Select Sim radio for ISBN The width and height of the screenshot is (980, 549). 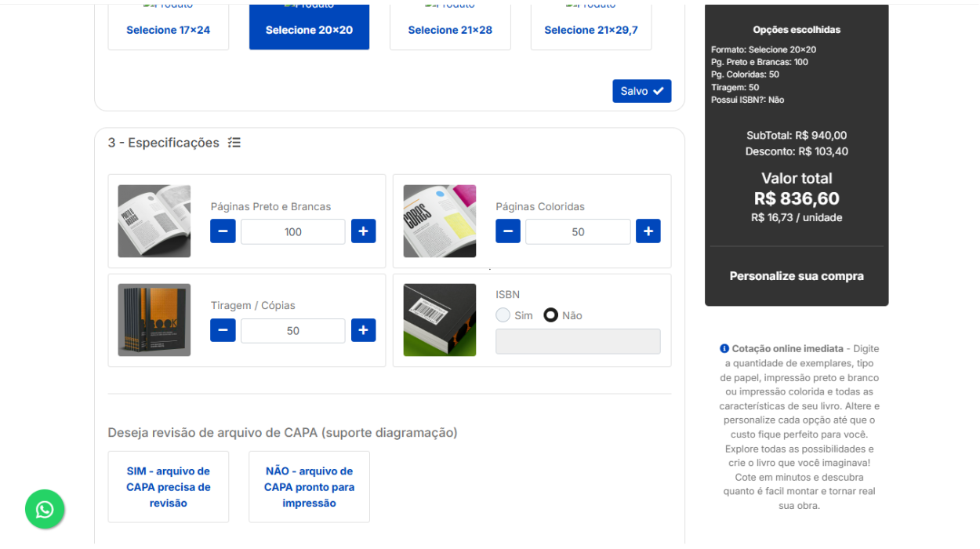coord(503,315)
